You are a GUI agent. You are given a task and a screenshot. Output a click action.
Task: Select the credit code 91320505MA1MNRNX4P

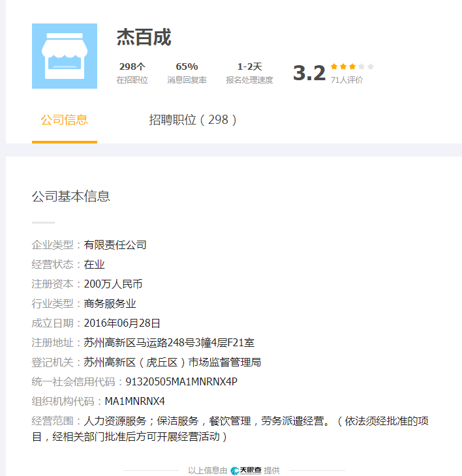click(181, 382)
